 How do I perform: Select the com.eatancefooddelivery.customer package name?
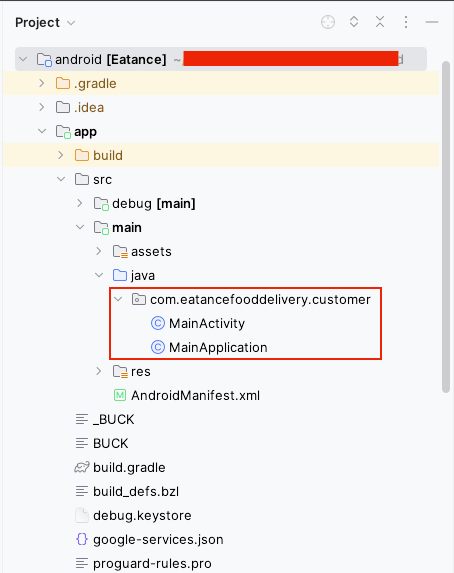(x=260, y=300)
